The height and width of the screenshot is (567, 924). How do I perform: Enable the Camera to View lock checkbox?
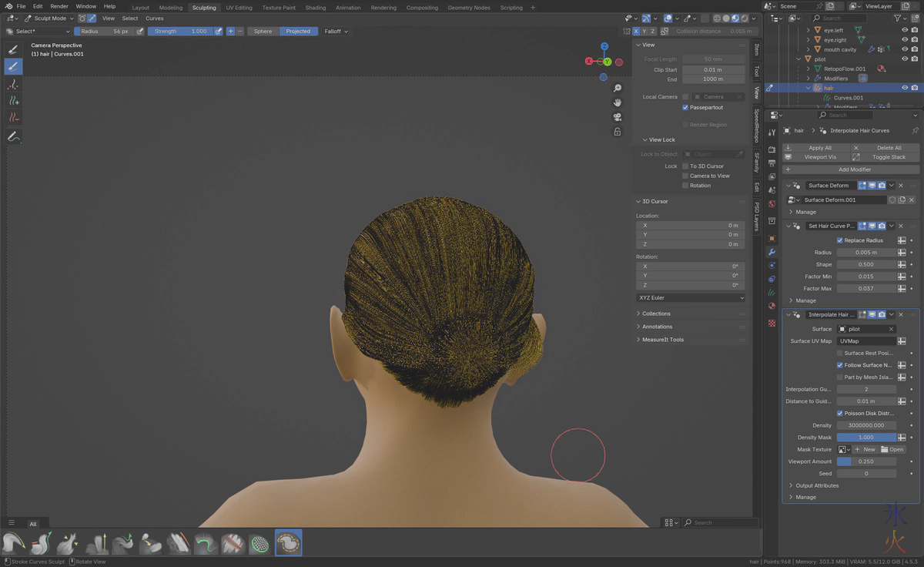[685, 176]
